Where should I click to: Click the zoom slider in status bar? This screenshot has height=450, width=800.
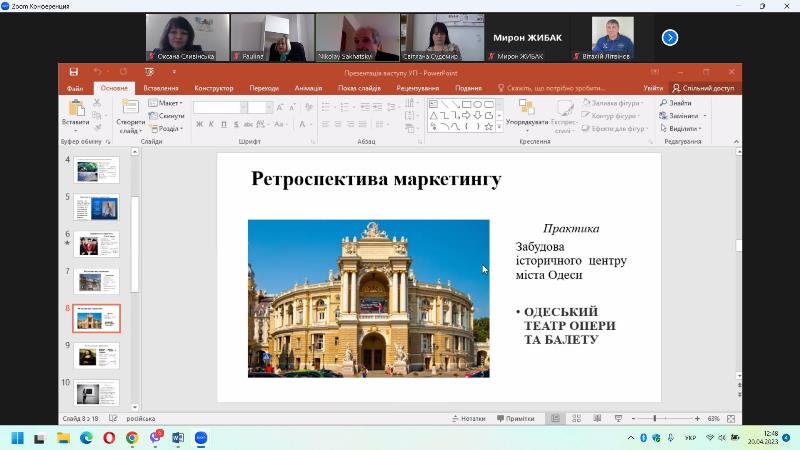656,419
